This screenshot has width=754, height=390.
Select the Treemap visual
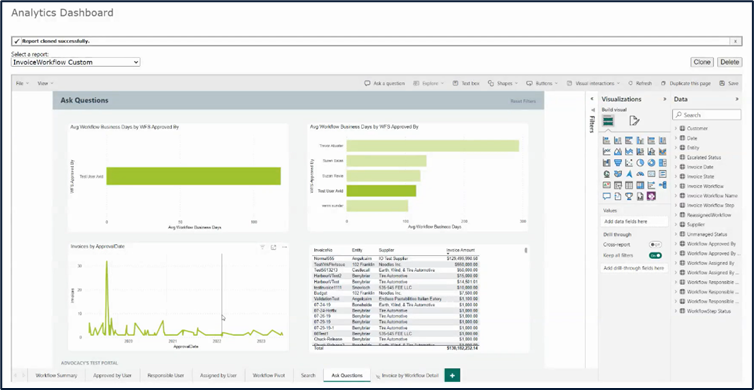tap(663, 163)
